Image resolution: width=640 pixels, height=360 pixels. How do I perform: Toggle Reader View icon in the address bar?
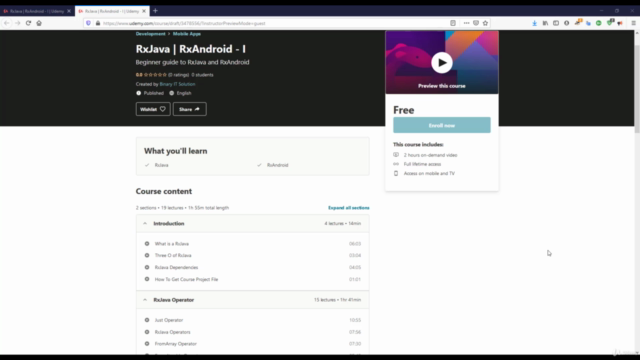click(453, 23)
